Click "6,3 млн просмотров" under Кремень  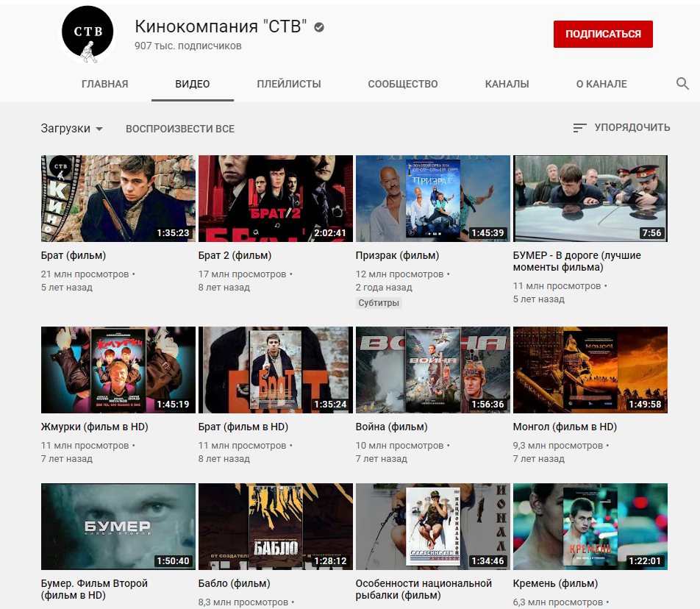coord(558,602)
